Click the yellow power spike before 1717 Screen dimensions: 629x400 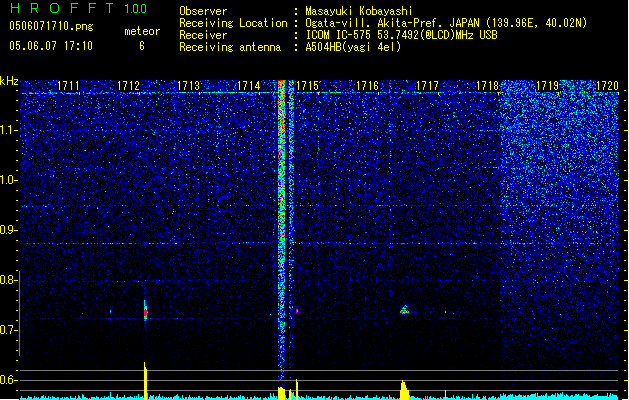[x=404, y=390]
